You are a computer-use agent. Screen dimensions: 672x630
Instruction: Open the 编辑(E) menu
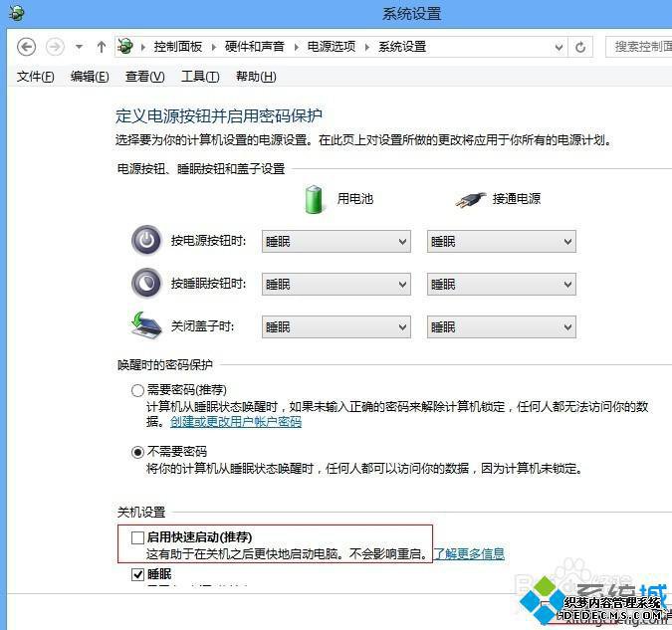click(90, 77)
